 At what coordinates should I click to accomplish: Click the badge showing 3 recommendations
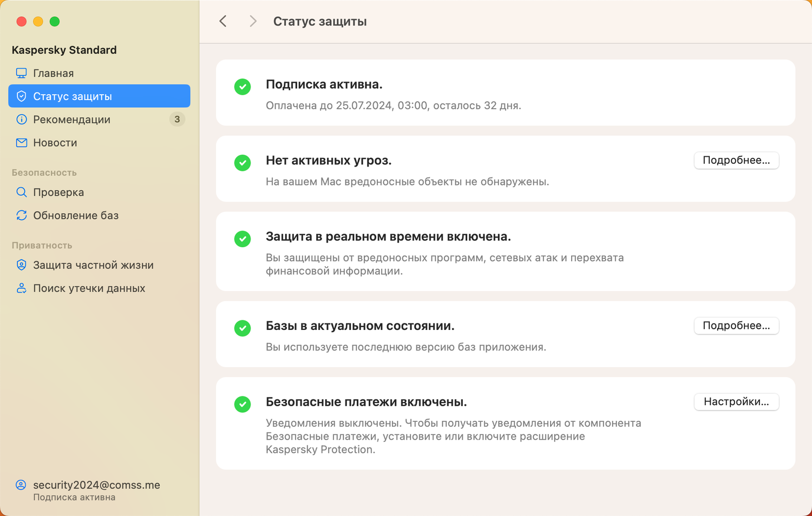tap(177, 119)
